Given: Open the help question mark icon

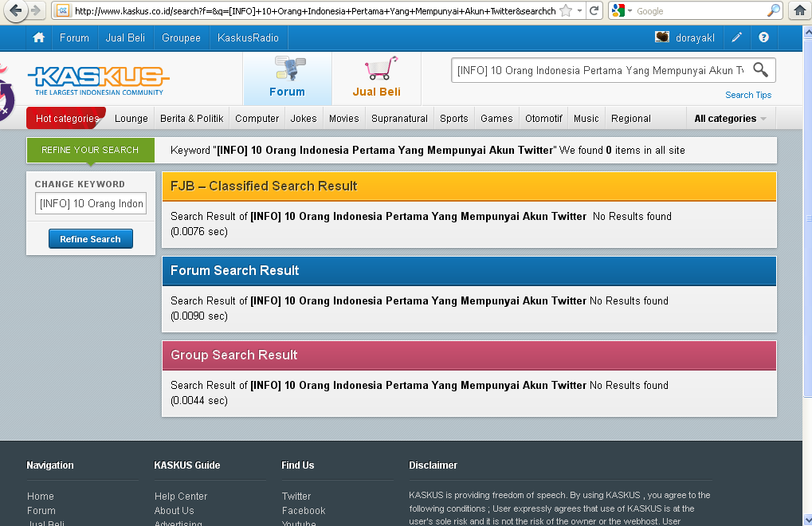Looking at the screenshot, I should 763,37.
